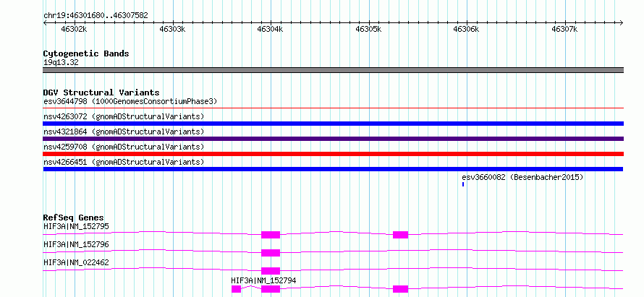The width and height of the screenshot is (644, 297).
Task: Select the blue nsv4266451 variant bar
Action: 333,169
